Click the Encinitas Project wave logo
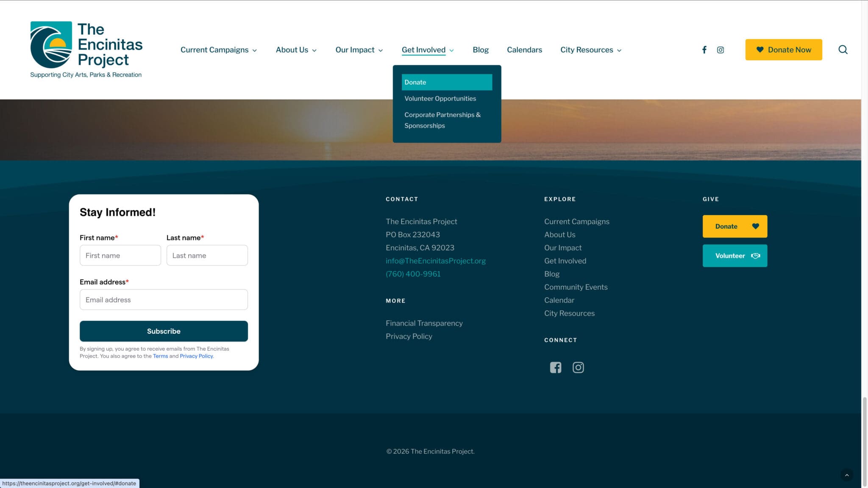This screenshot has height=488, width=868. (51, 44)
